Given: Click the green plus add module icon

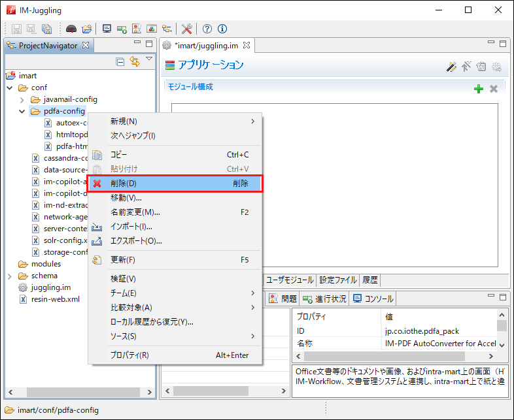Looking at the screenshot, I should pos(479,89).
